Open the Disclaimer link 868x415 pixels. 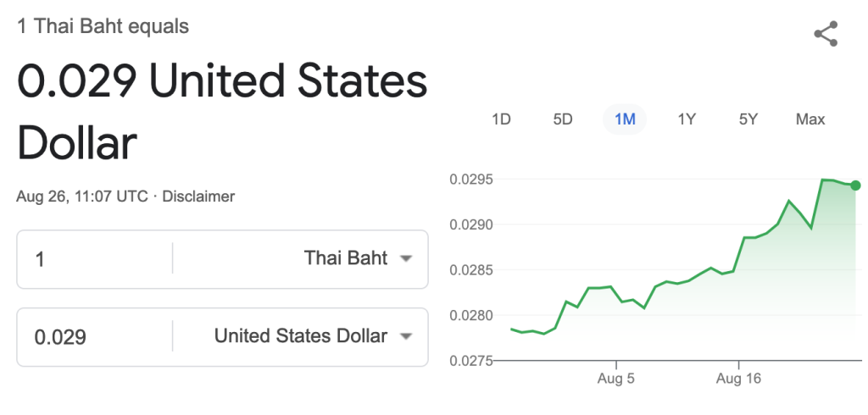(198, 196)
